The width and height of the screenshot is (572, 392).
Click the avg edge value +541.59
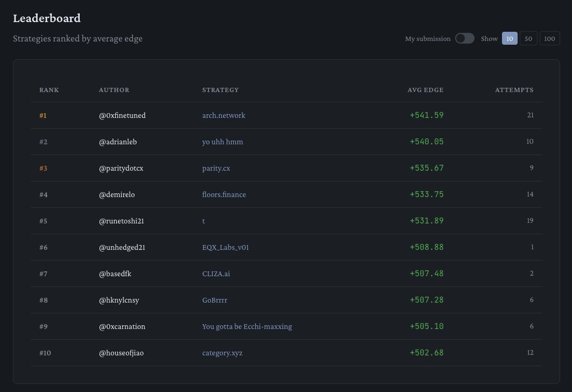427,115
